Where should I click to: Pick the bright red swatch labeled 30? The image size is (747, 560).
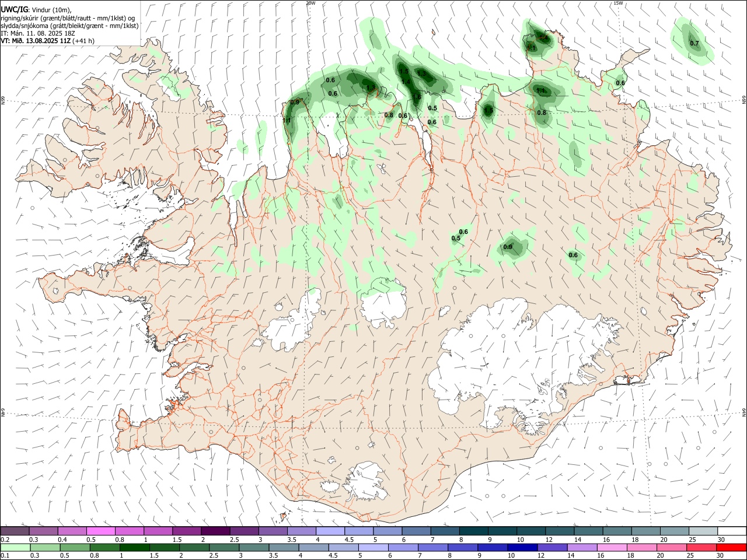[731, 547]
